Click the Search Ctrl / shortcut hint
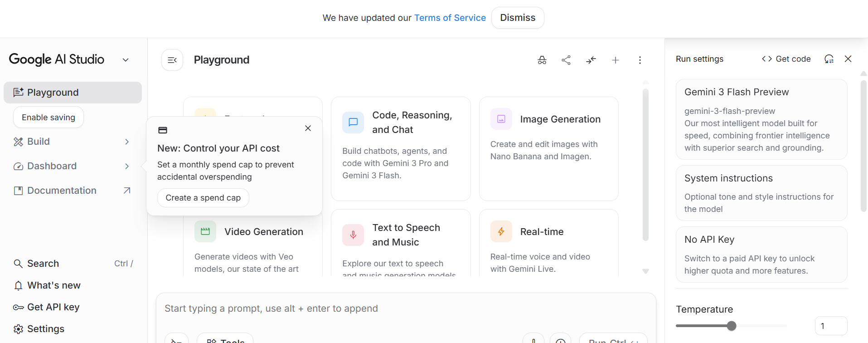This screenshot has width=868, height=343. 123,264
